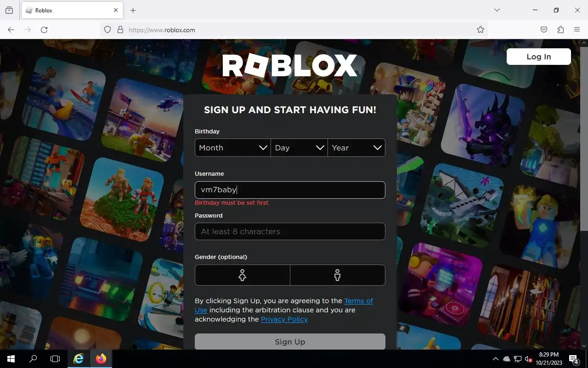The image size is (588, 368).
Task: Click the Roblox logo
Action: [x=290, y=66]
